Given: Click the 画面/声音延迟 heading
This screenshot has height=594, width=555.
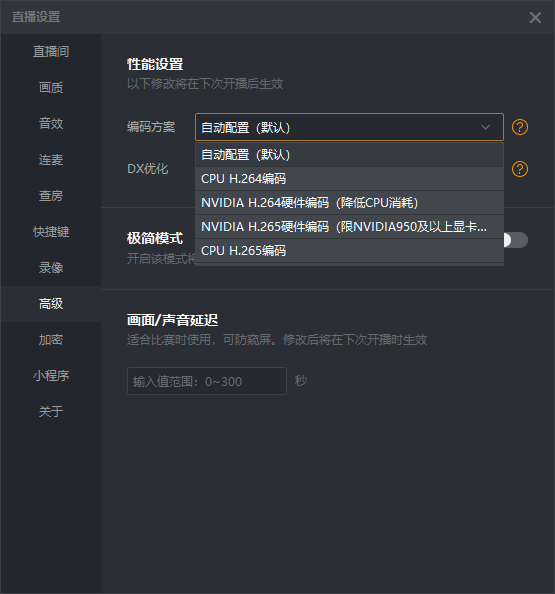Looking at the screenshot, I should click(172, 320).
